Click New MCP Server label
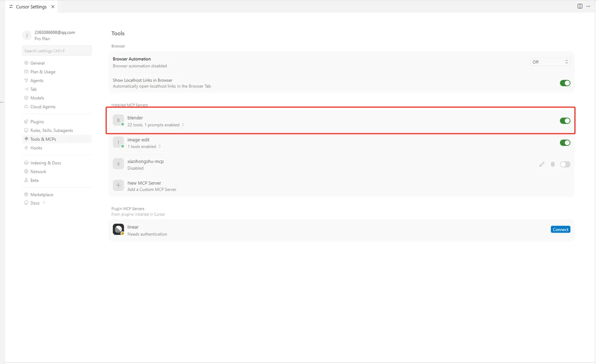Viewport: 598px width, 364px height. coord(144,183)
